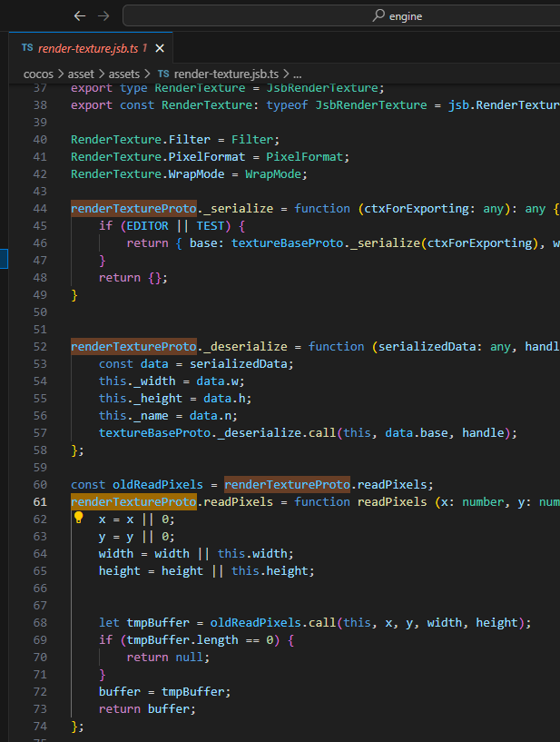The image size is (560, 742).
Task: Click line number 61 in the gutter
Action: (40, 502)
